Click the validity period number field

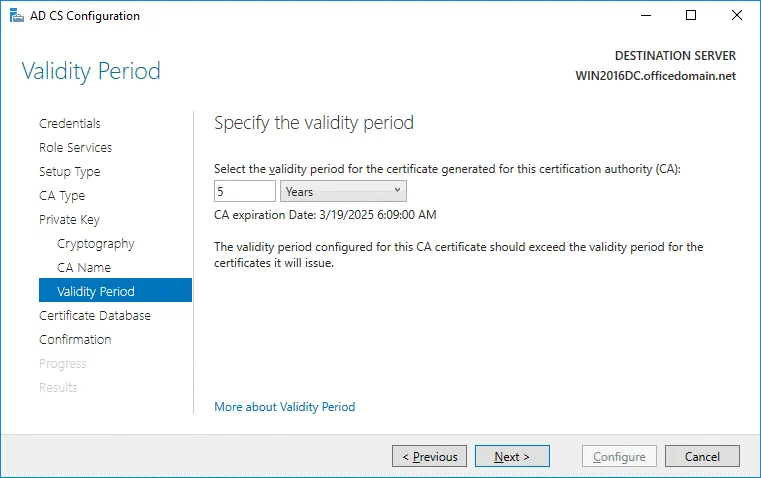244,191
